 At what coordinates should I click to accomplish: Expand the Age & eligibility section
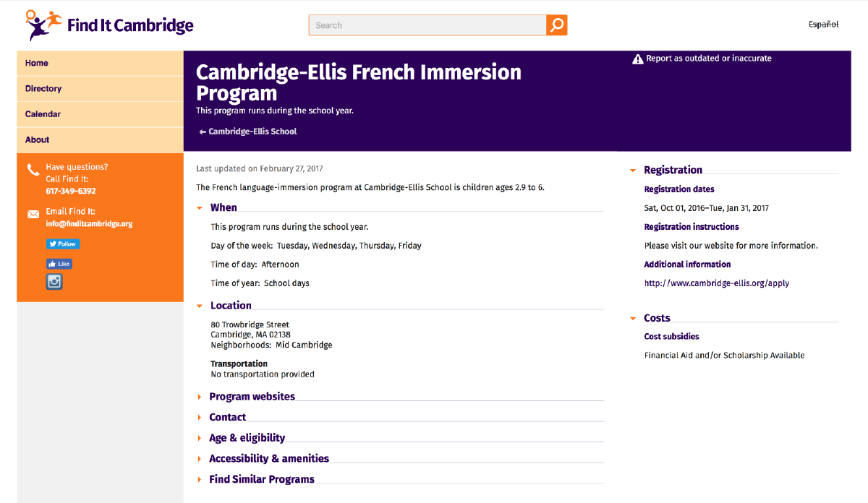coord(247,438)
